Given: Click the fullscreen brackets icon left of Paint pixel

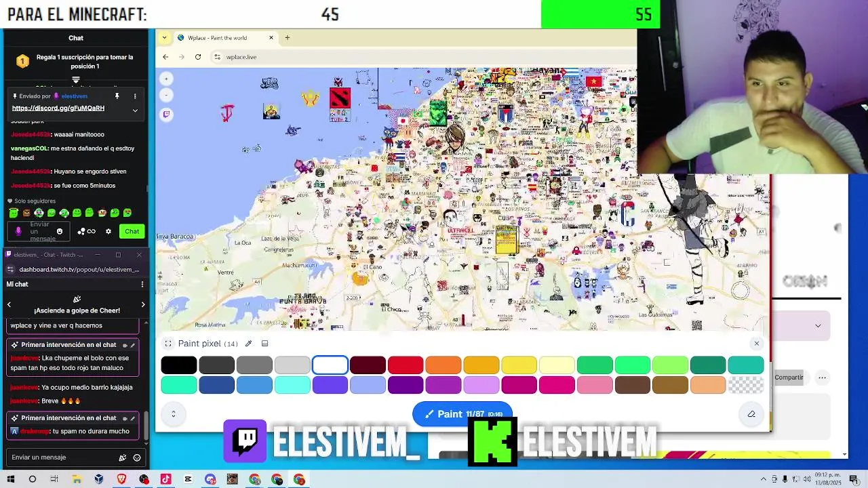Looking at the screenshot, I should [168, 344].
